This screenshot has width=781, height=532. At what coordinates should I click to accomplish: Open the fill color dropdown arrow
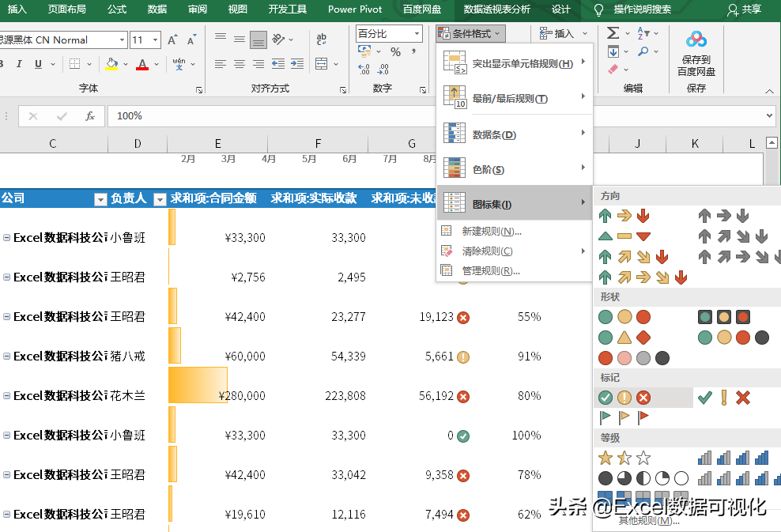coord(126,64)
